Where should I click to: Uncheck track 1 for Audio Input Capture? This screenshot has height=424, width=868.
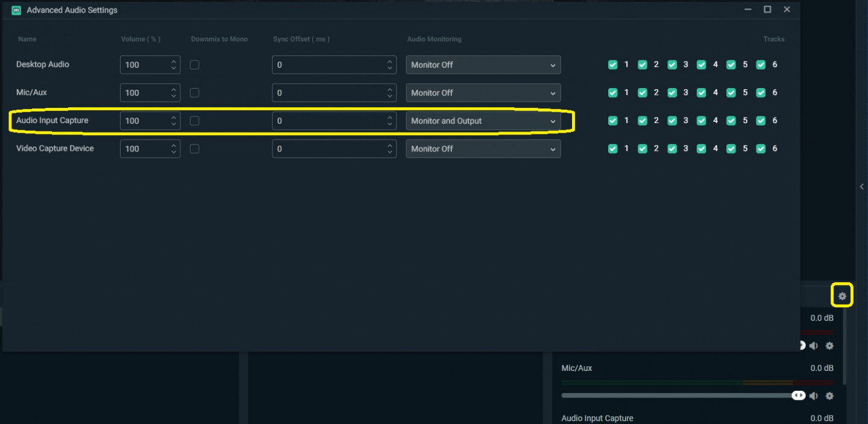tap(613, 121)
